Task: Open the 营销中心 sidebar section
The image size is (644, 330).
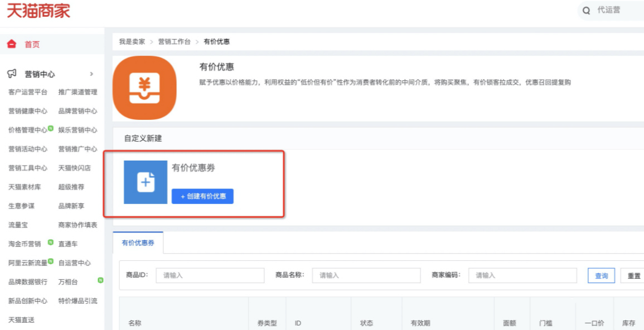Action: click(x=40, y=74)
